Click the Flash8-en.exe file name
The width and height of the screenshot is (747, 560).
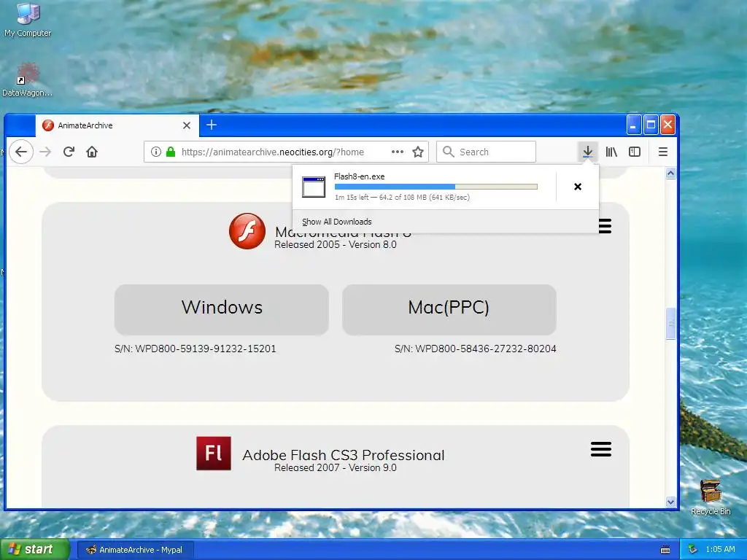point(359,176)
